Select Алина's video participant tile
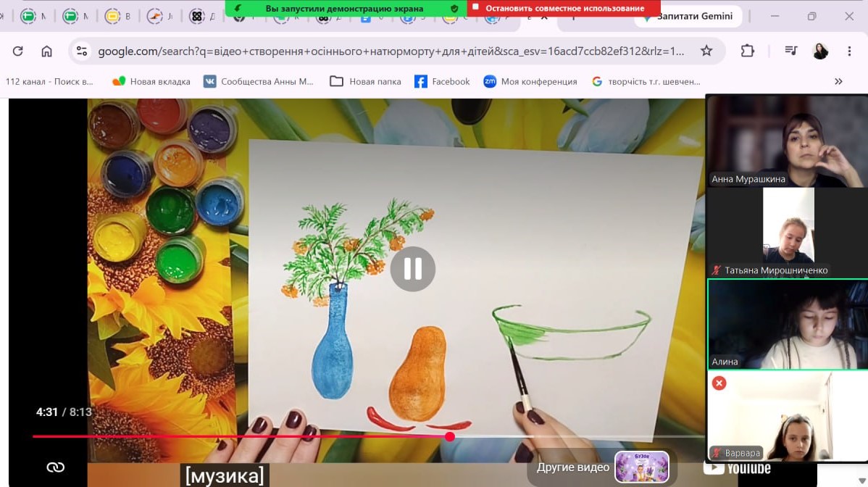 [787, 324]
